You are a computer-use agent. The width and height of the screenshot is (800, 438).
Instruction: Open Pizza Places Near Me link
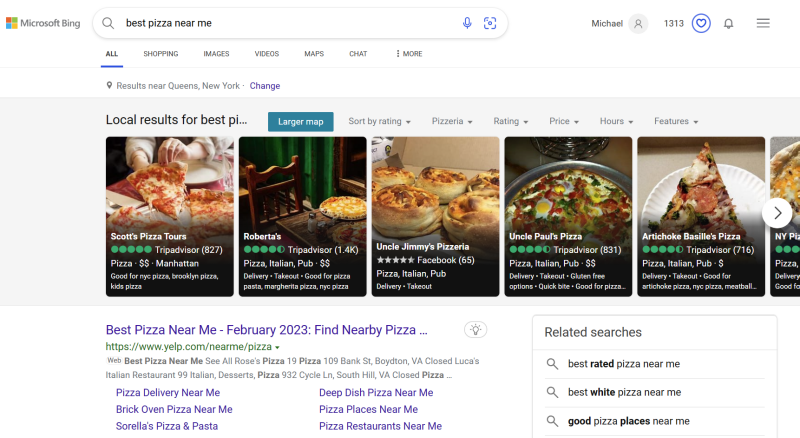click(368, 409)
